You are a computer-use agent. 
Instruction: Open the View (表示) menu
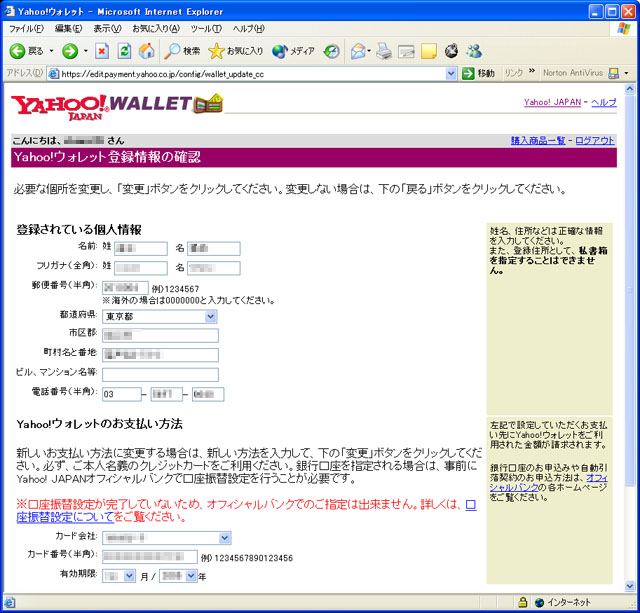tap(107, 29)
